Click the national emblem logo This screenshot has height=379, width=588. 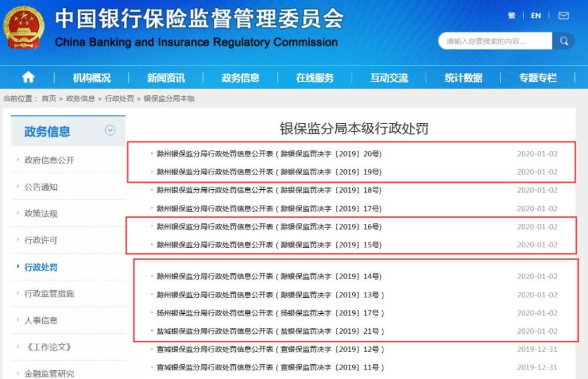click(24, 28)
